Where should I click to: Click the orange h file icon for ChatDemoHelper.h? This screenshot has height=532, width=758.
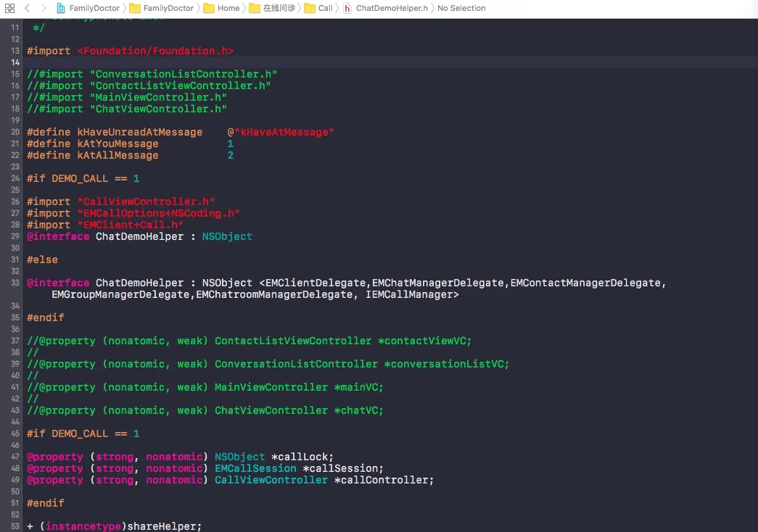click(x=347, y=8)
